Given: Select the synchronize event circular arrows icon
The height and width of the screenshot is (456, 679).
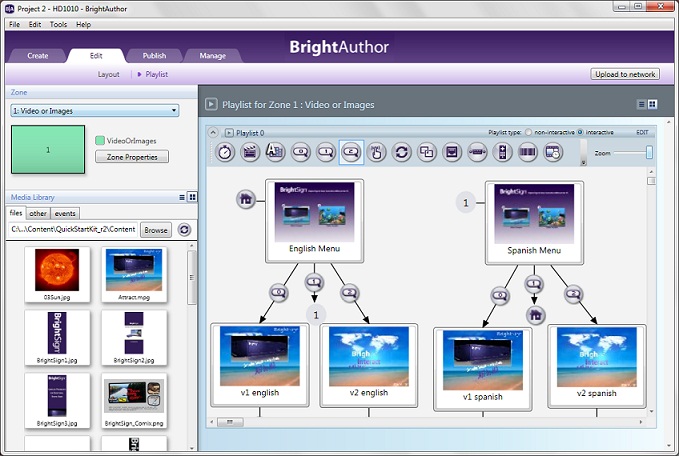Looking at the screenshot, I should (x=401, y=152).
